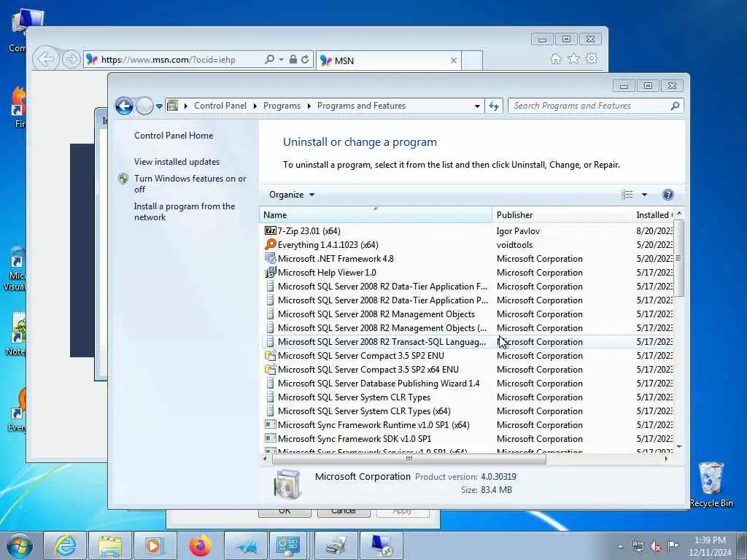Viewport: 747px width, 560px height.
Task: Open recent pages dropdown beside navigation arrows
Action: click(x=159, y=106)
